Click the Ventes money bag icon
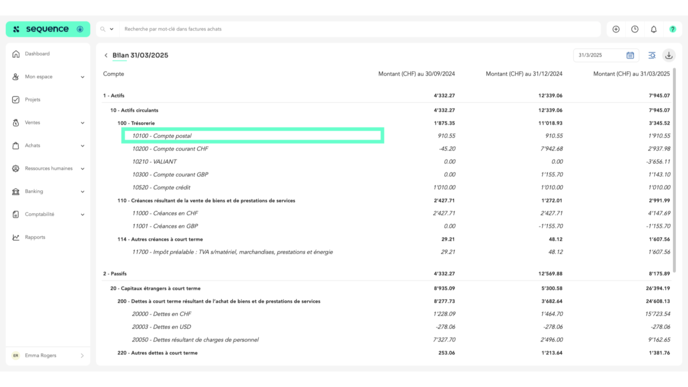 [16, 122]
